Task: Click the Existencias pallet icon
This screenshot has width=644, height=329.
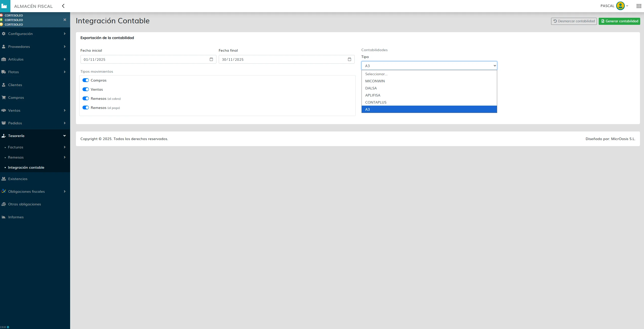Action: click(4, 179)
